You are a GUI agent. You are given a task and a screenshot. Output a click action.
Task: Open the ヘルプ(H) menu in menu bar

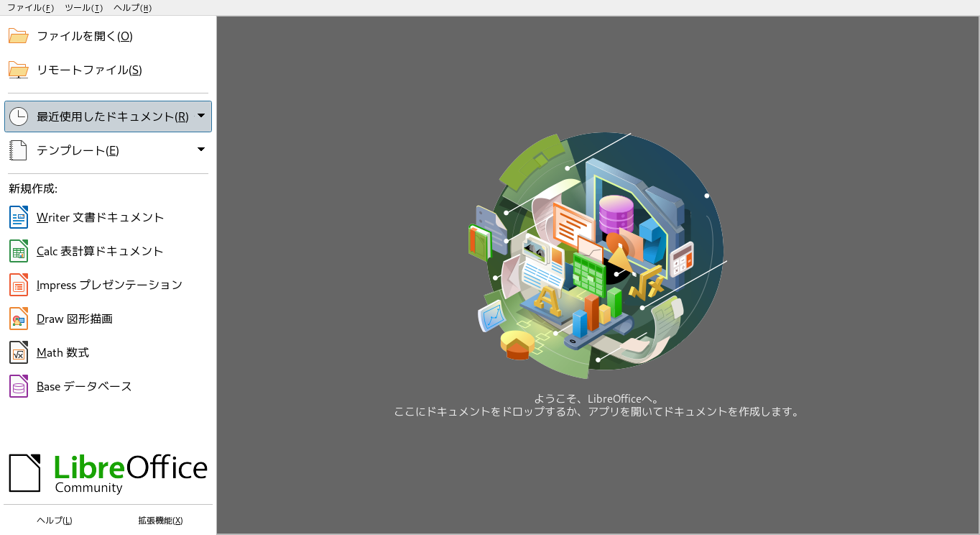[132, 8]
